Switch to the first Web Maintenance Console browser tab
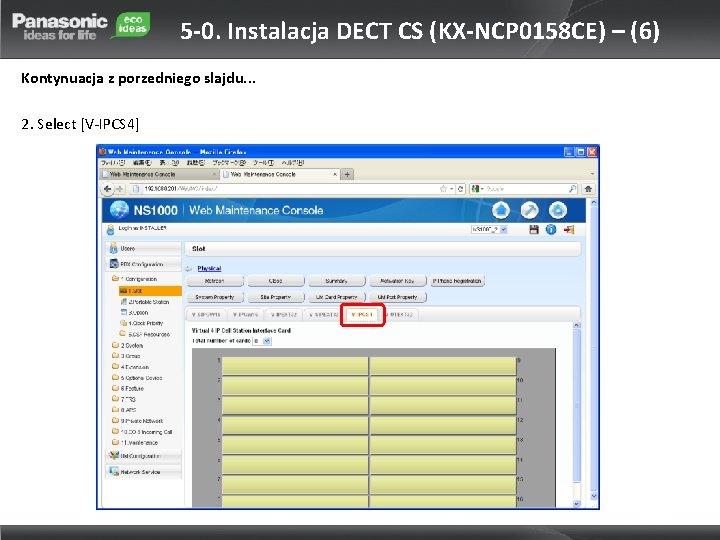The image size is (720, 540). click(159, 174)
